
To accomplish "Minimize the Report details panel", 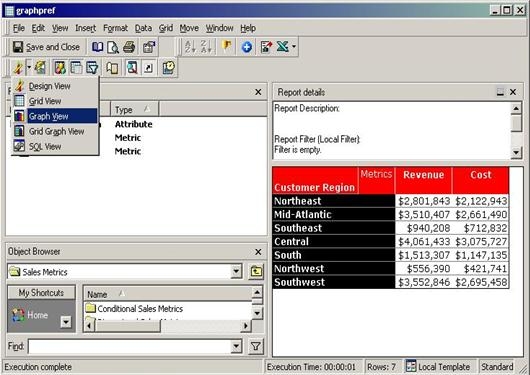I will (x=500, y=92).
